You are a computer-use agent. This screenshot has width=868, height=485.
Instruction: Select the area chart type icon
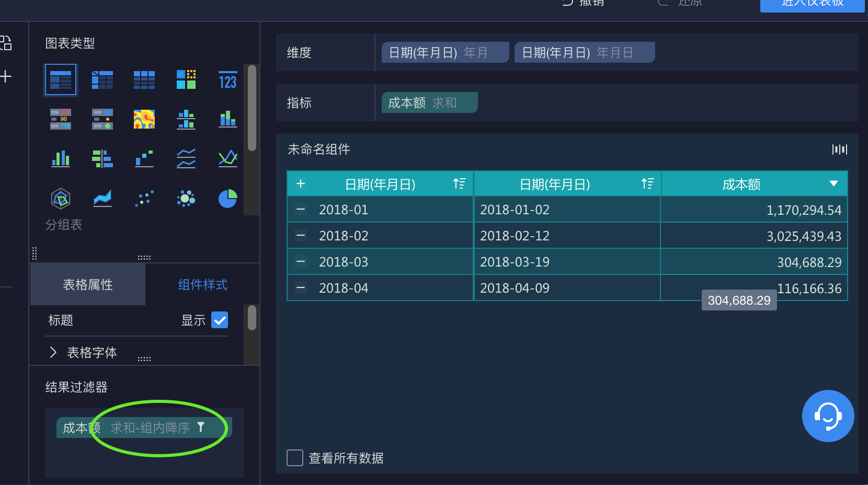tap(102, 199)
